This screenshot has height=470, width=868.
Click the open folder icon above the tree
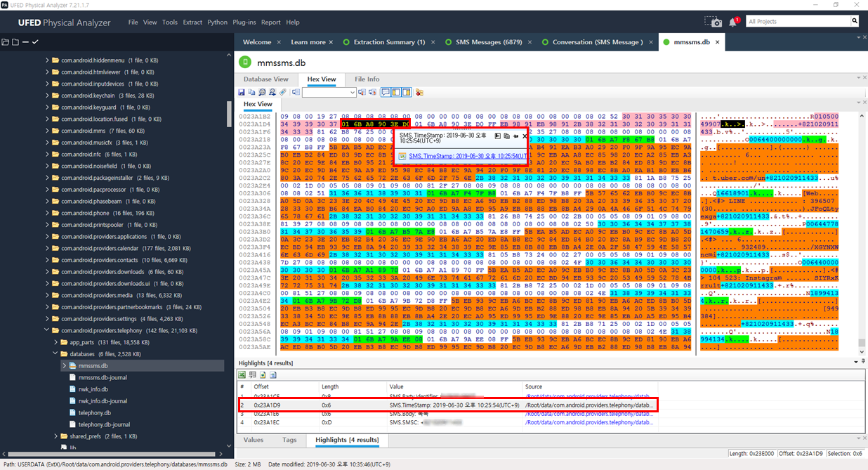click(5, 42)
